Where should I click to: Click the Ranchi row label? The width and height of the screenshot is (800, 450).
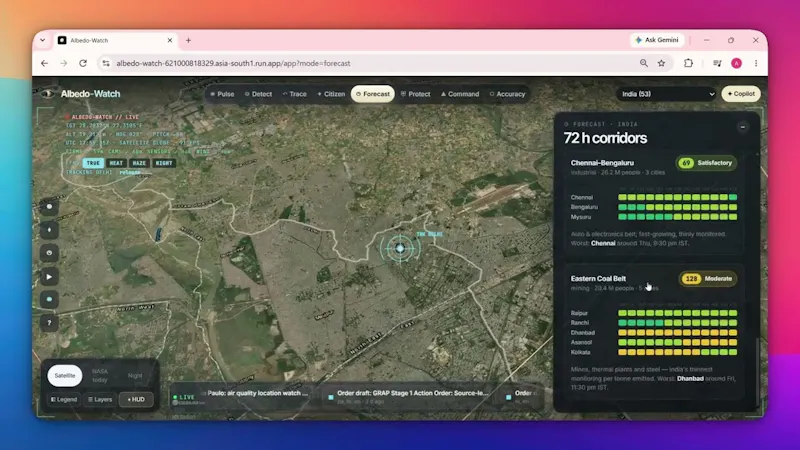pos(580,322)
